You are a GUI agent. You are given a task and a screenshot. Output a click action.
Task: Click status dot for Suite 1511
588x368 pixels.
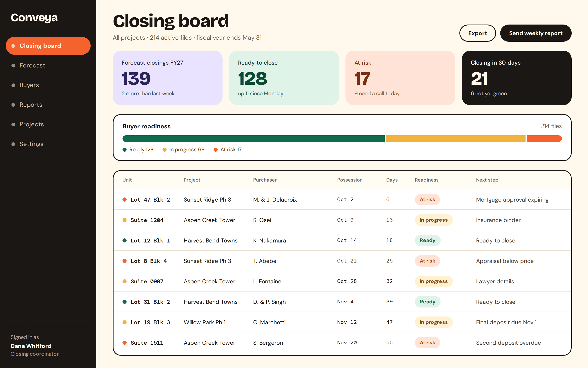click(x=125, y=343)
